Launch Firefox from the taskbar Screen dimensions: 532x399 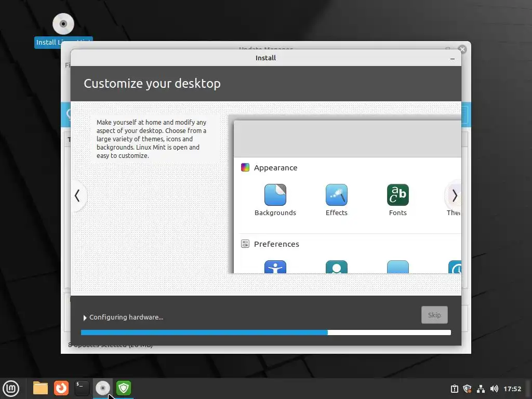pos(61,388)
